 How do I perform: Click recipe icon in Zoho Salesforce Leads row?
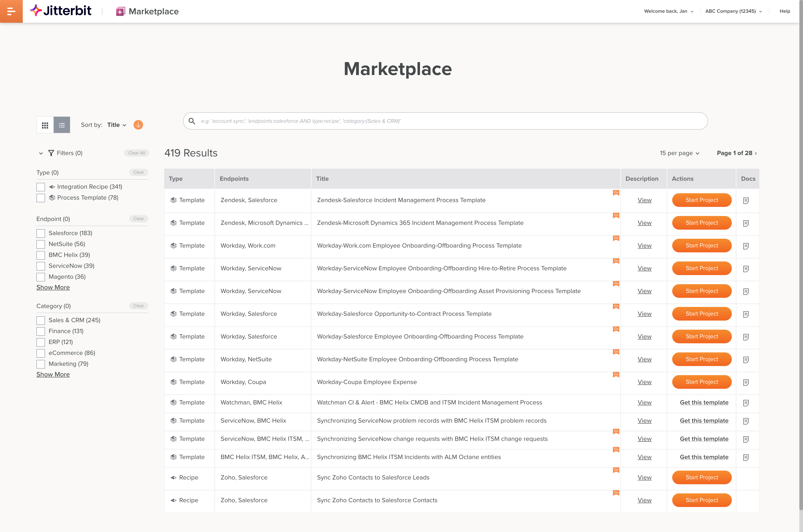point(173,477)
